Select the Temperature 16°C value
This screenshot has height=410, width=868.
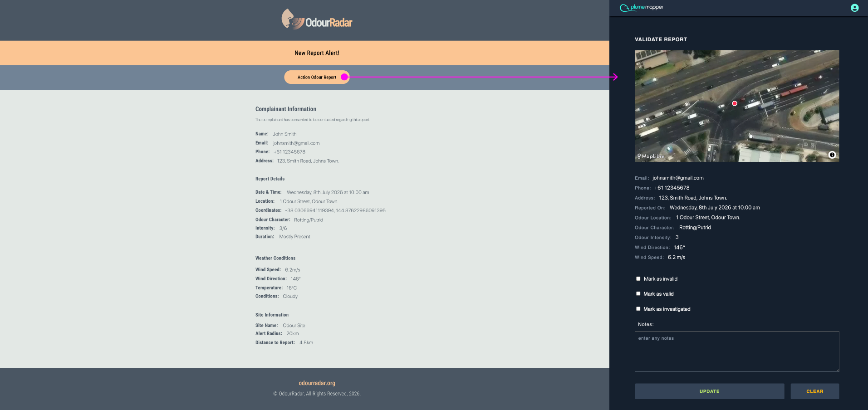pyautogui.click(x=291, y=288)
